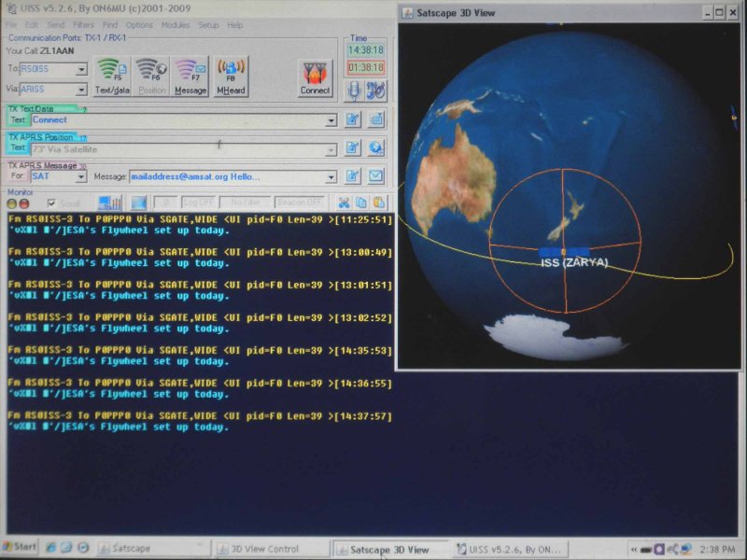Click the paste icon in Monitor toolbar
The width and height of the screenshot is (747, 560).
pyautogui.click(x=379, y=203)
